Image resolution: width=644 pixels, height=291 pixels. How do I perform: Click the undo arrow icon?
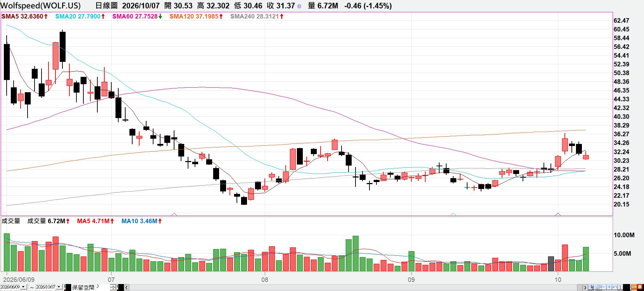tap(615, 287)
